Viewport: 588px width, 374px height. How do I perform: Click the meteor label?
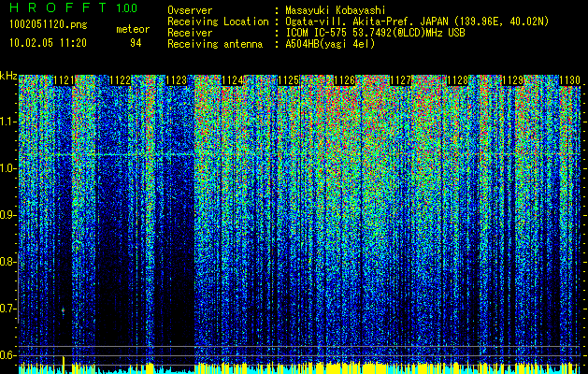click(133, 29)
